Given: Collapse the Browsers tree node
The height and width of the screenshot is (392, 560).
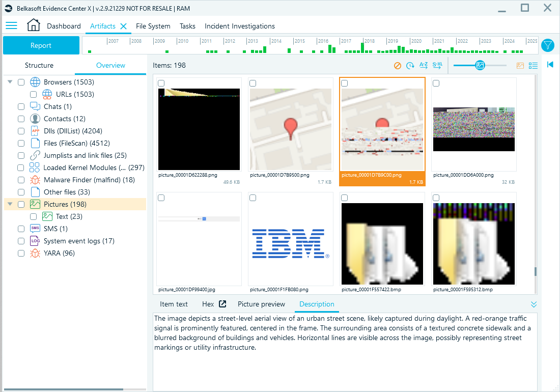Looking at the screenshot, I should (10, 82).
